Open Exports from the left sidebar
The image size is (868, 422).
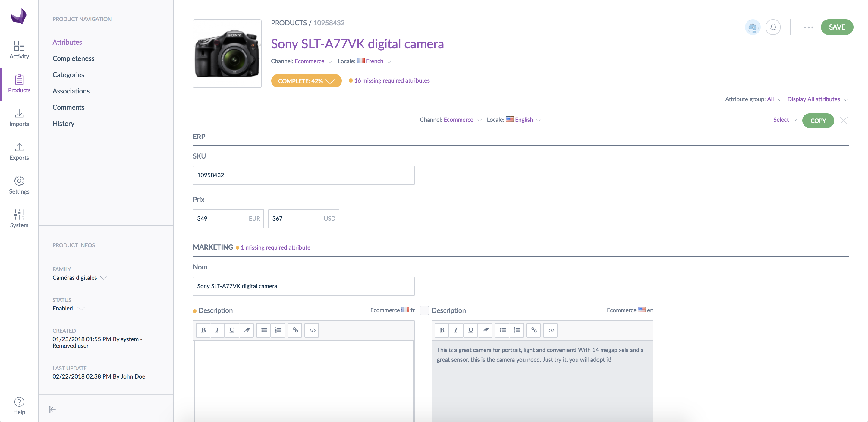pos(19,152)
